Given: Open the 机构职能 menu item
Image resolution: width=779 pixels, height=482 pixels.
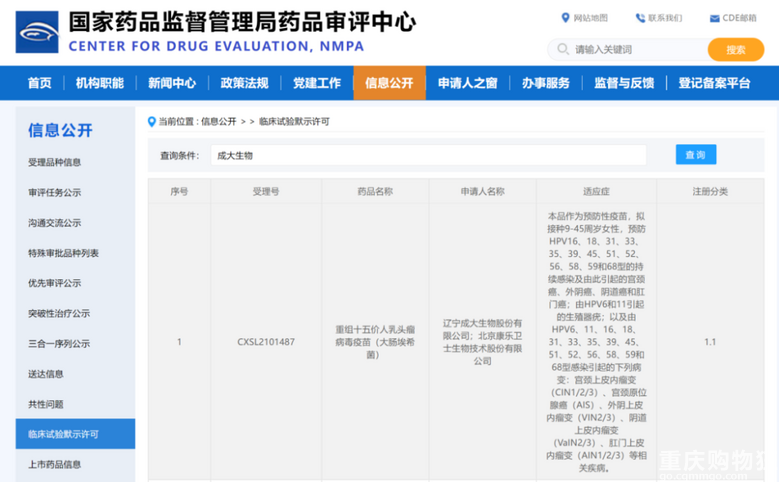Looking at the screenshot, I should 100,83.
